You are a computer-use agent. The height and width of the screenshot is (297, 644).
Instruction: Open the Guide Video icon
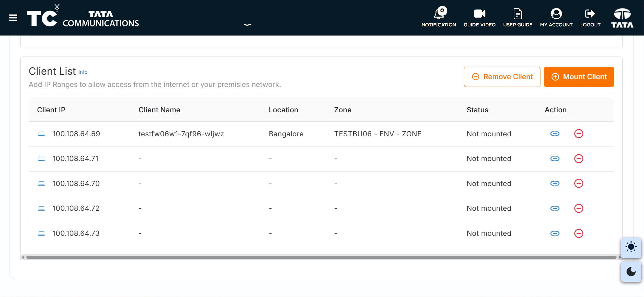coord(480,18)
